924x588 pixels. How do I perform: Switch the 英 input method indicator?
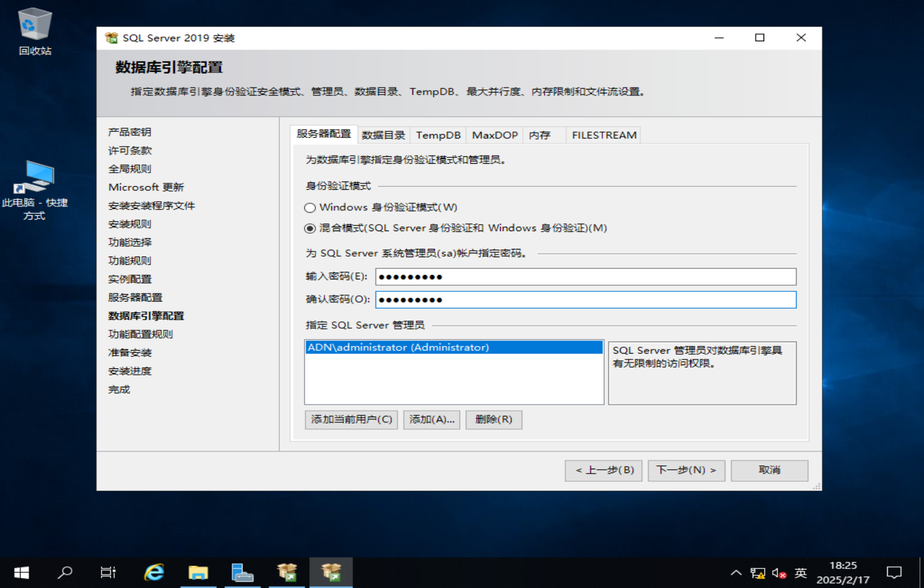[x=801, y=573]
